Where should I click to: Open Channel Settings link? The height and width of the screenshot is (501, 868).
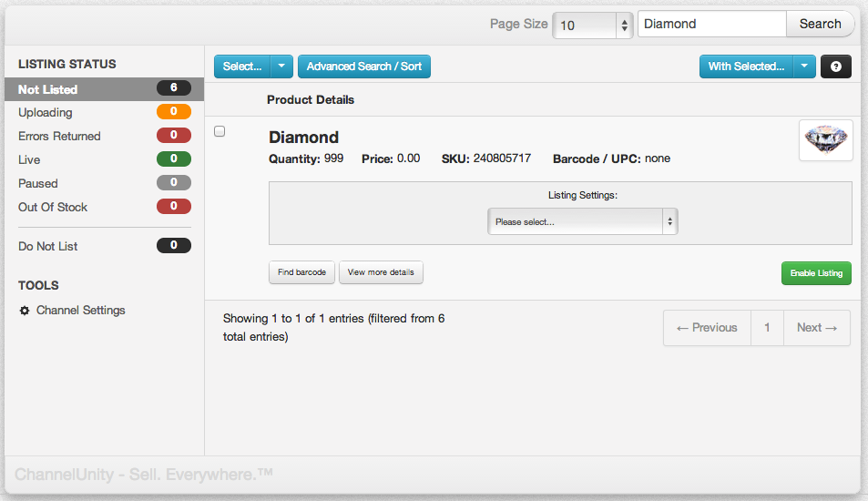point(81,311)
